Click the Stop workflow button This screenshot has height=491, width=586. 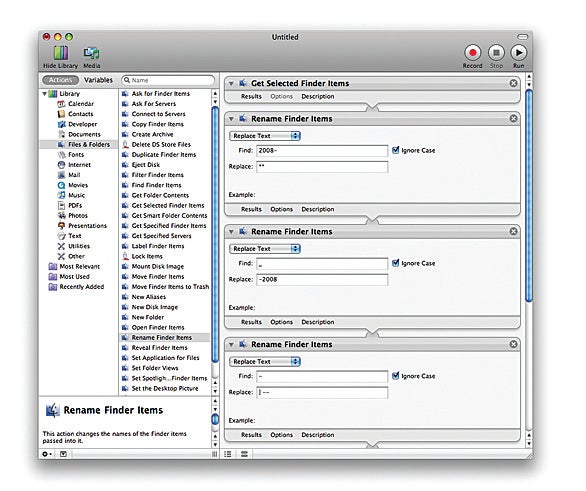click(496, 53)
